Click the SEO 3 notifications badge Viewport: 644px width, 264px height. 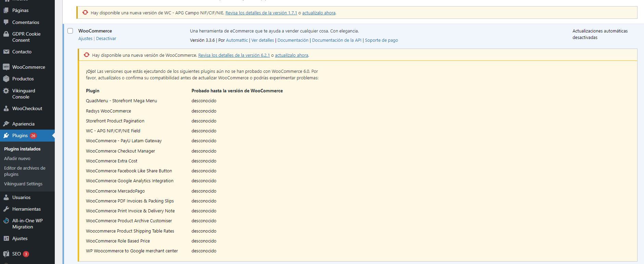click(x=26, y=254)
